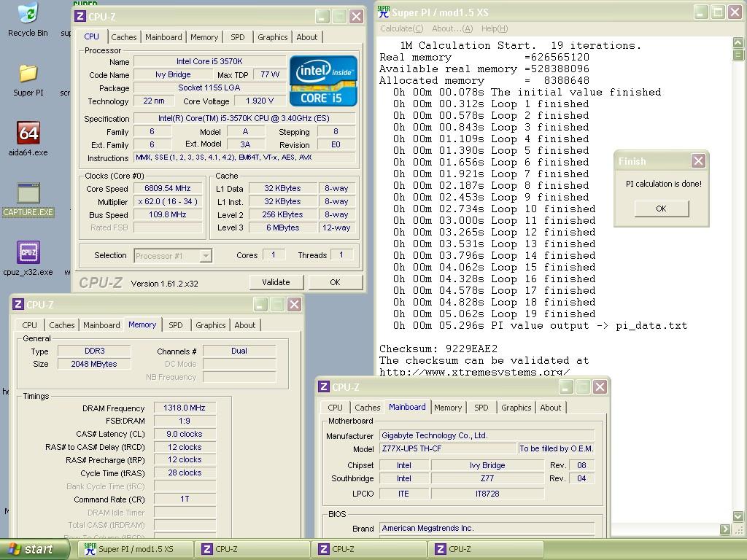Click the Z icon of the Memory CPU-Z window
This screenshot has height=560, width=747.
[18, 304]
